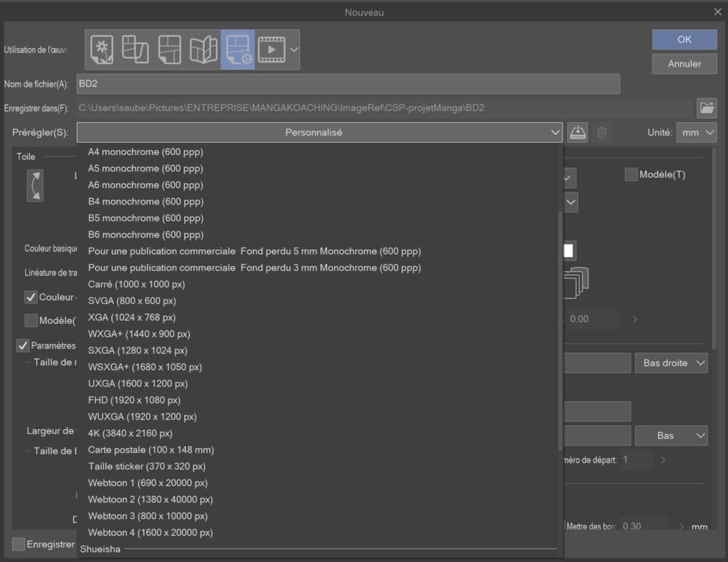This screenshot has height=562, width=728.
Task: Swap canvas orientation icon
Action: click(x=36, y=185)
